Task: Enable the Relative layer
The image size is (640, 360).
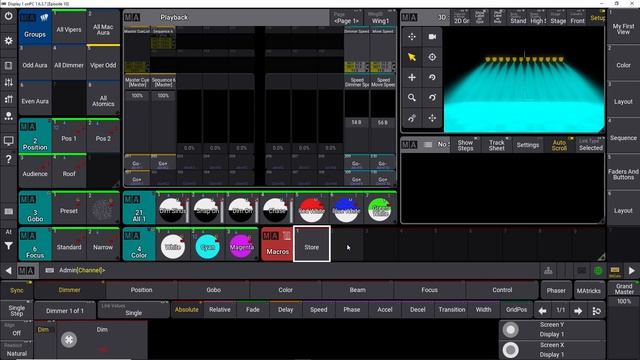Action: tap(220, 310)
